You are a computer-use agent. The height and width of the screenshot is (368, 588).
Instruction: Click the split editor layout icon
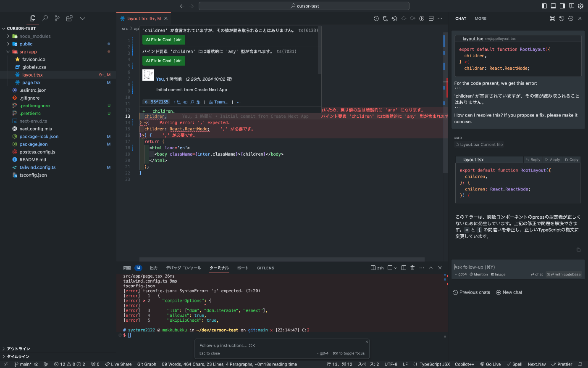[431, 19]
